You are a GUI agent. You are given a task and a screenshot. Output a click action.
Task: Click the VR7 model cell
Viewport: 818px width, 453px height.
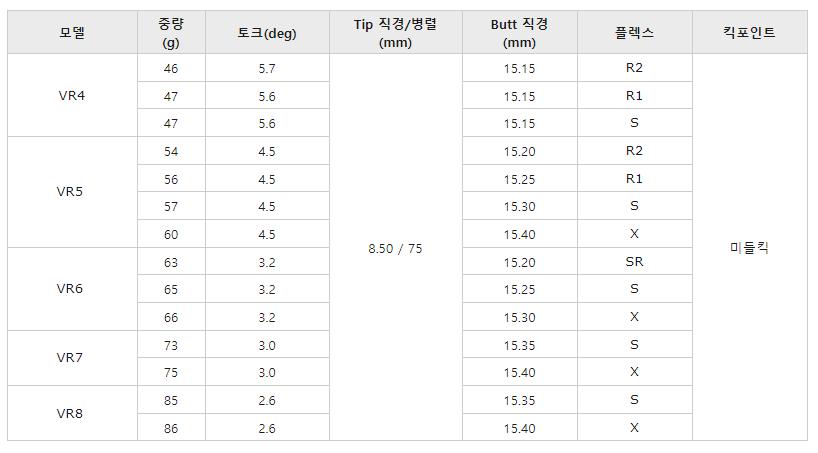click(72, 358)
